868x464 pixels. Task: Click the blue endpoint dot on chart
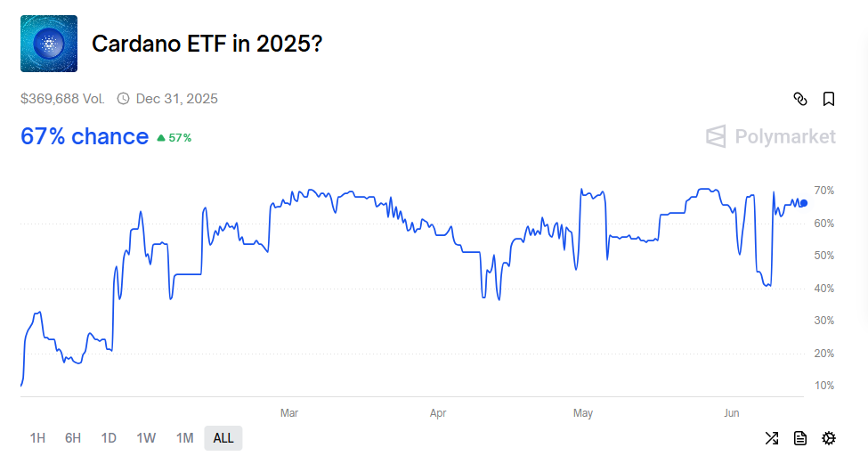point(804,203)
